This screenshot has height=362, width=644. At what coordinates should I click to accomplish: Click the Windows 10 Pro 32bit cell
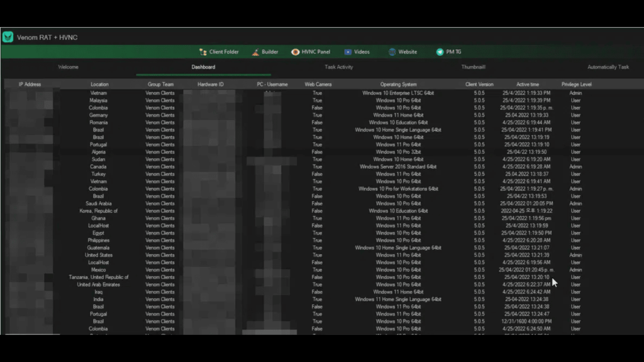click(x=398, y=152)
